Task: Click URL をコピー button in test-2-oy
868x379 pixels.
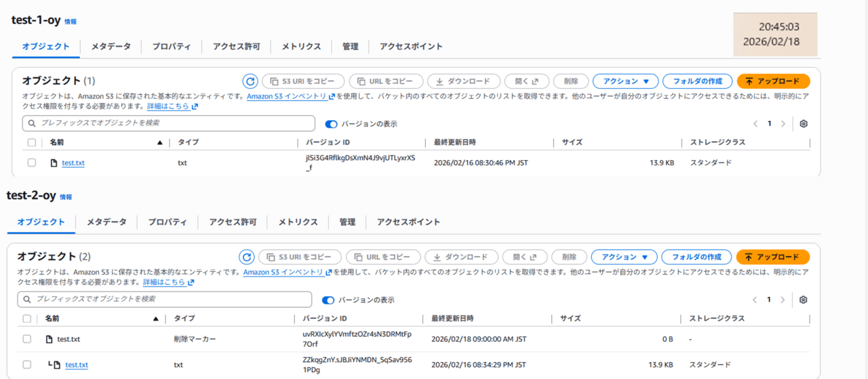Action: pyautogui.click(x=382, y=257)
